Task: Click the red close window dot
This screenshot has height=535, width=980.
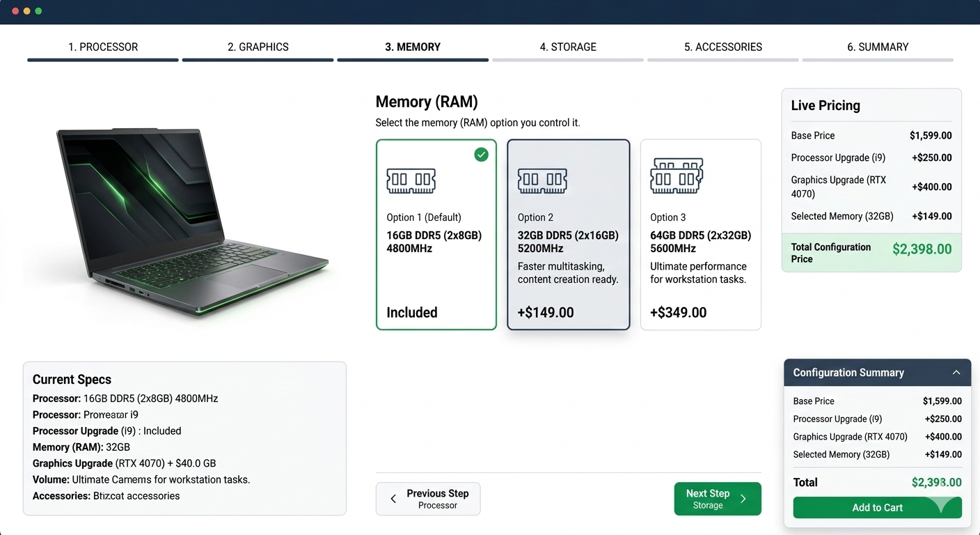Action: coord(16,11)
